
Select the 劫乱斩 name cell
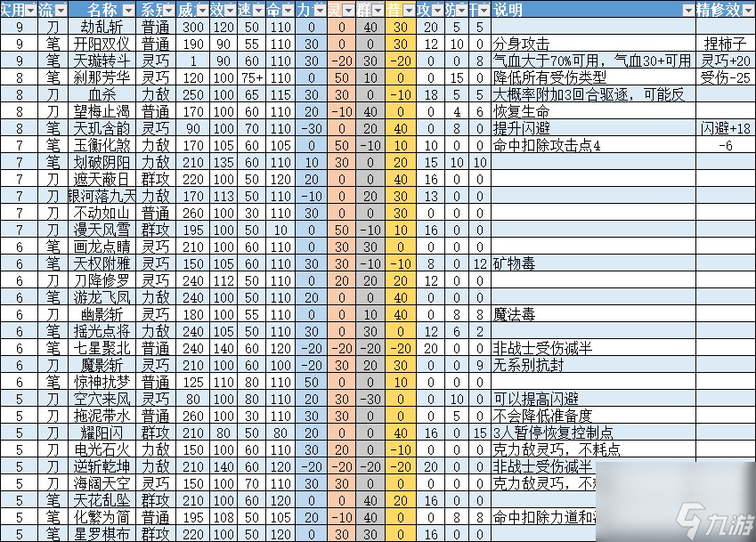102,27
